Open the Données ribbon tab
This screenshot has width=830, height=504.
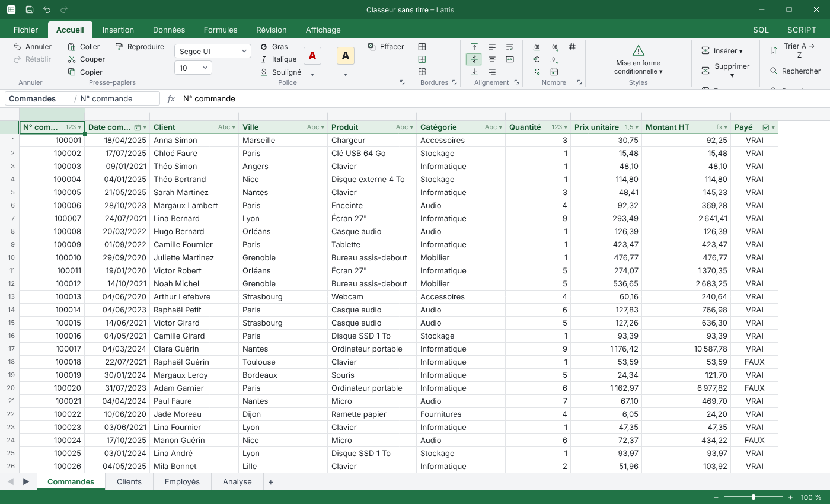(169, 30)
